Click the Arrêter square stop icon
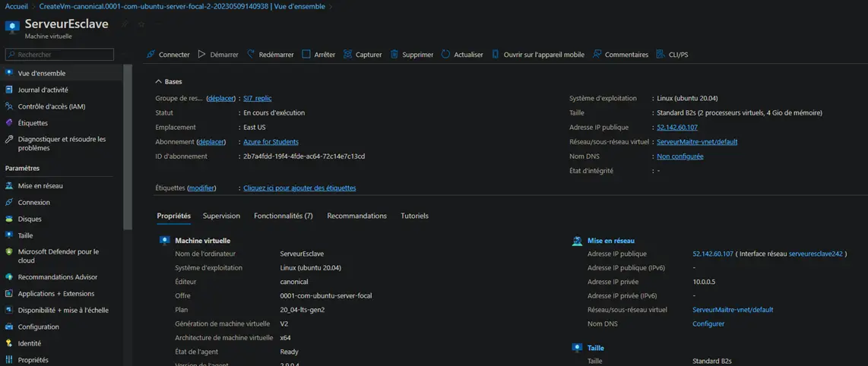 306,54
